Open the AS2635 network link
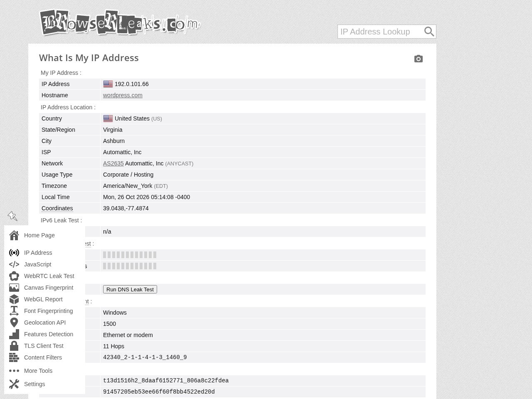 113,163
